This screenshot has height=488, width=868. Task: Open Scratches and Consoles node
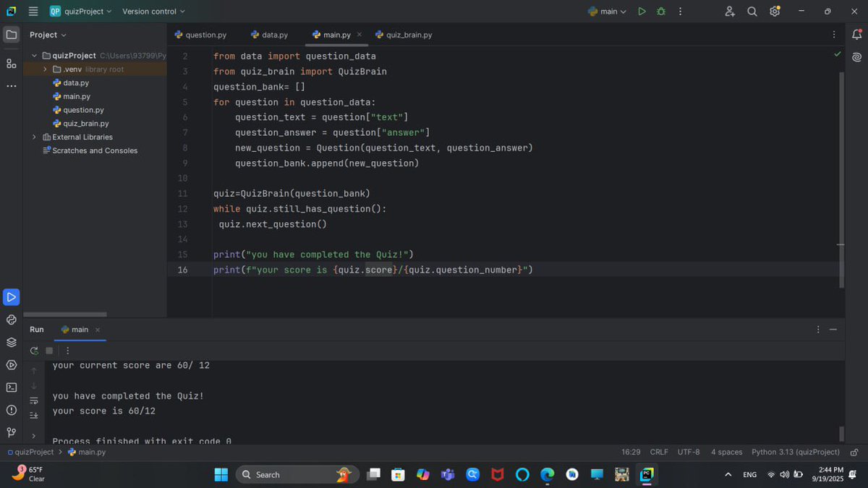pos(90,151)
